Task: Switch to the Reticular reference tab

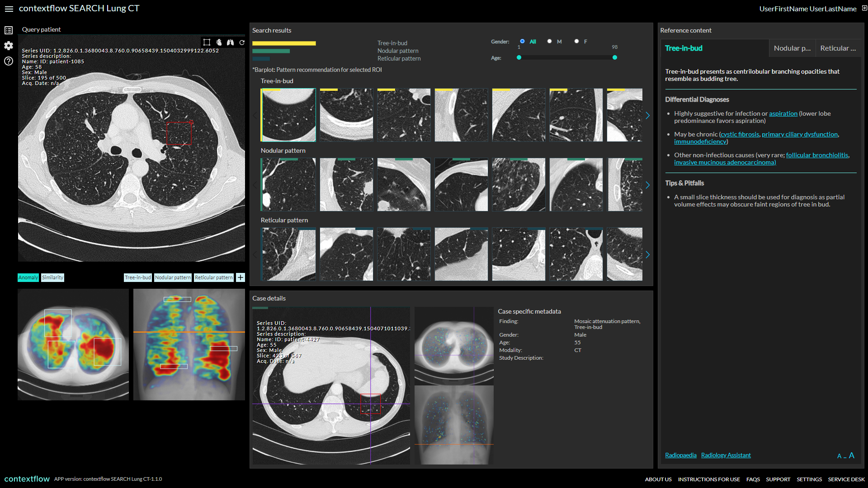Action: pos(839,48)
